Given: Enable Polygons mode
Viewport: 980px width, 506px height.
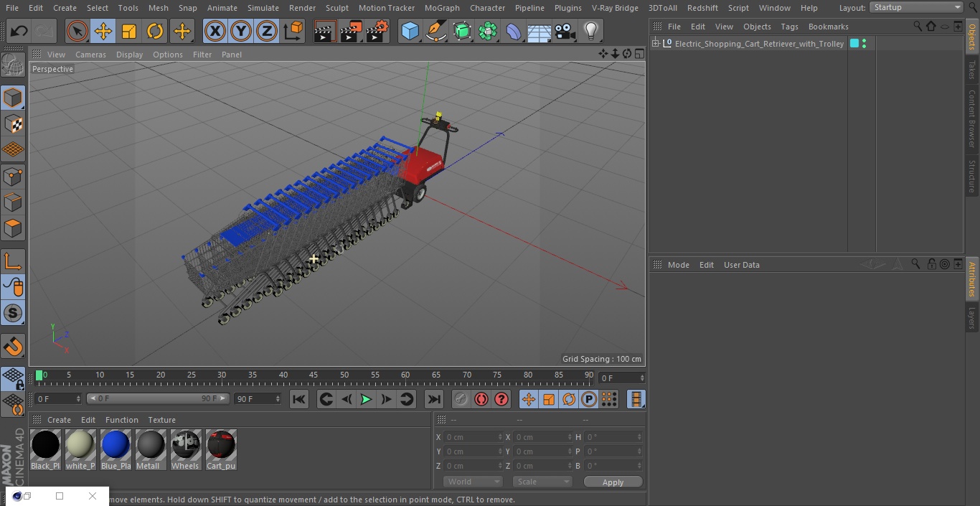Looking at the screenshot, I should (13, 229).
